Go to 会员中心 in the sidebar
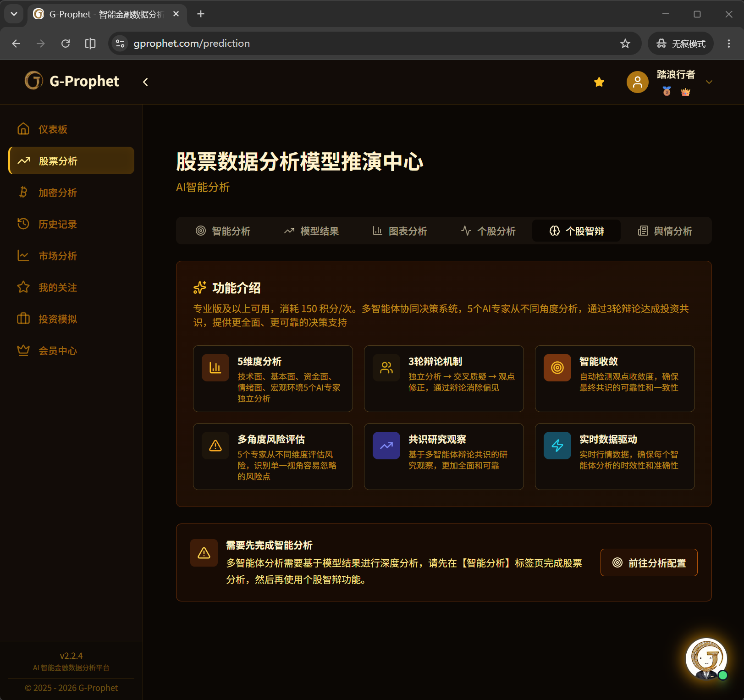 click(72, 351)
